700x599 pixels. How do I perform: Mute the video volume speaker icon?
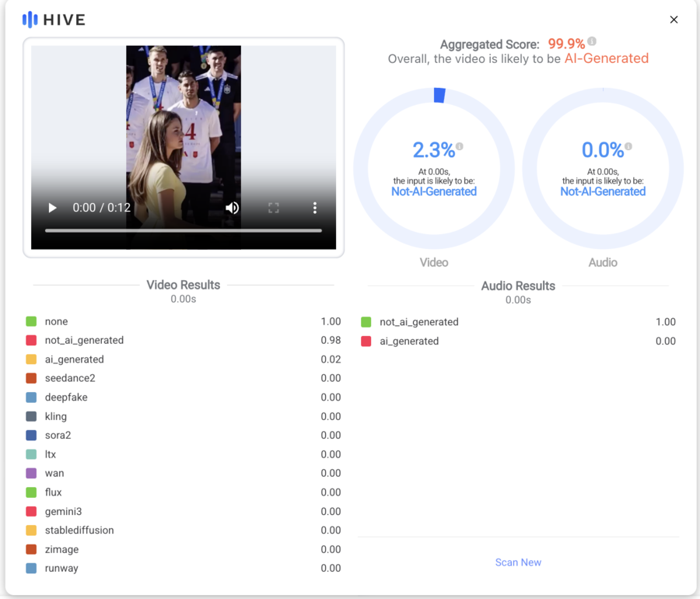point(232,208)
